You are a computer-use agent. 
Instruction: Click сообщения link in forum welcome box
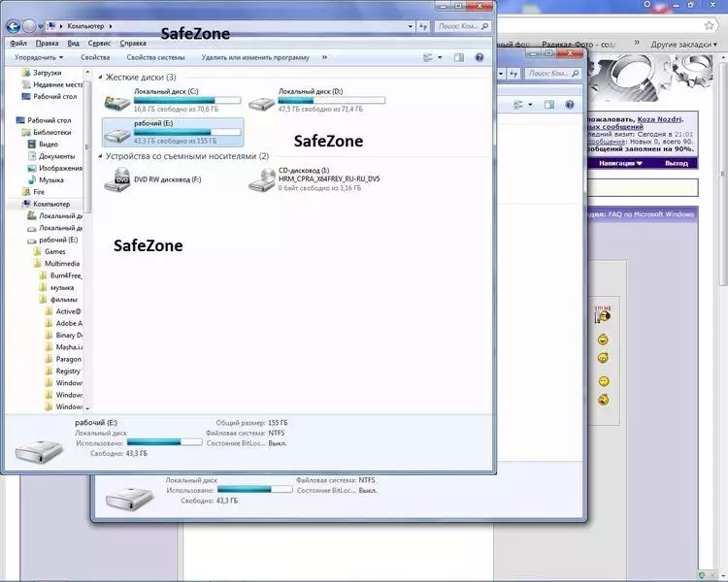click(x=606, y=142)
